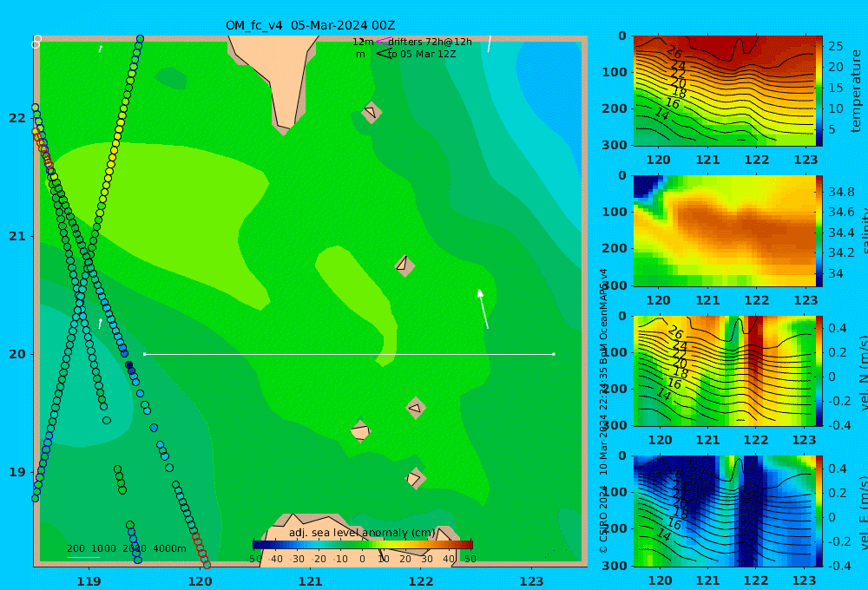868x590 pixels.
Task: Select the eastern endpoint of the white transect line
Action: 554,354
